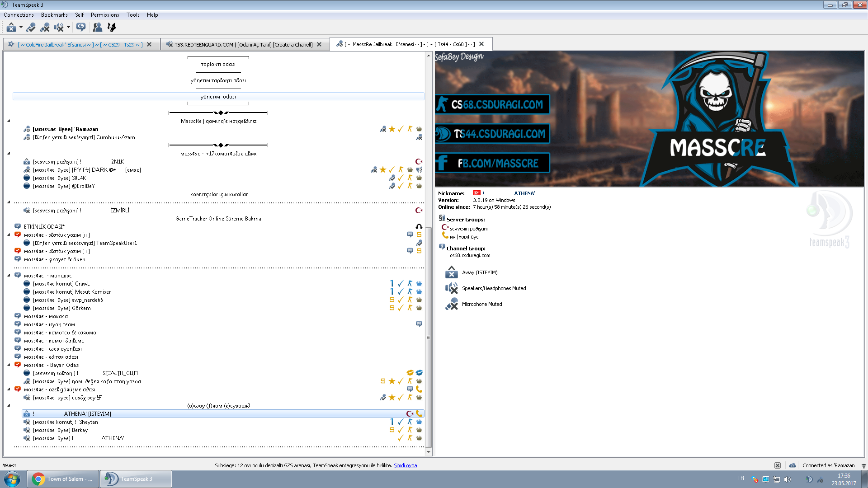Open the Permissions menu
The image size is (868, 488).
click(x=105, y=15)
